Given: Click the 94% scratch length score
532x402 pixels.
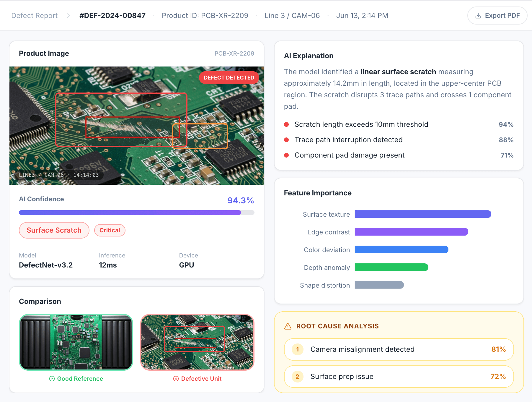Looking at the screenshot, I should point(506,124).
